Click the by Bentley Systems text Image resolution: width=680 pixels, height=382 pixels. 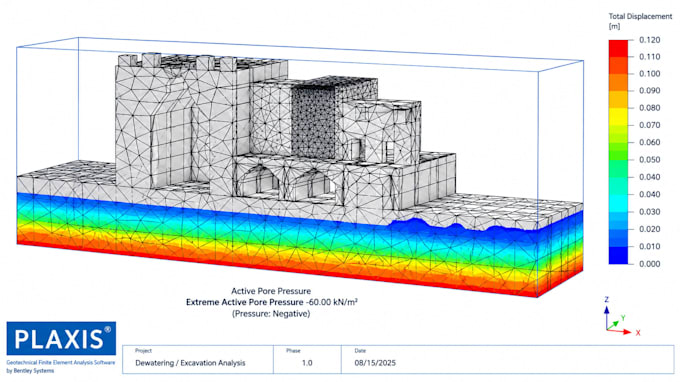(x=30, y=371)
